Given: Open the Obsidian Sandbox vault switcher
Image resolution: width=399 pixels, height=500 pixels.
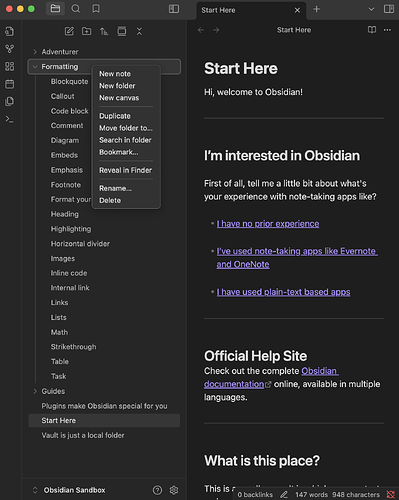Looking at the screenshot, I should 74,490.
